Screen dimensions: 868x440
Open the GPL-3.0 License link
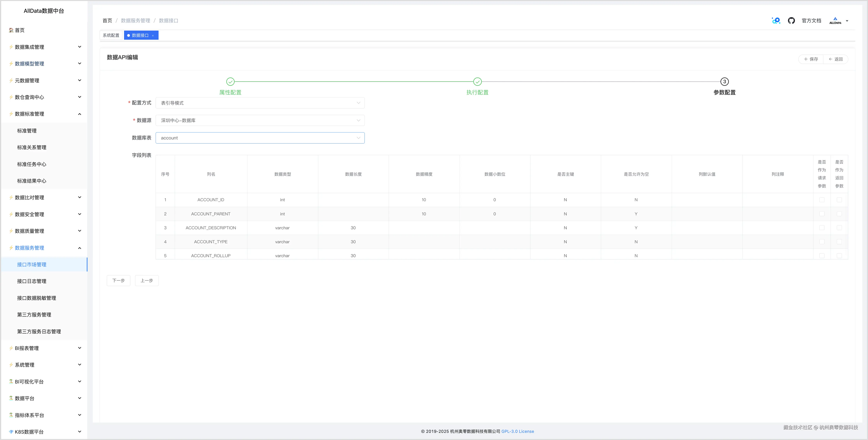[x=518, y=431]
